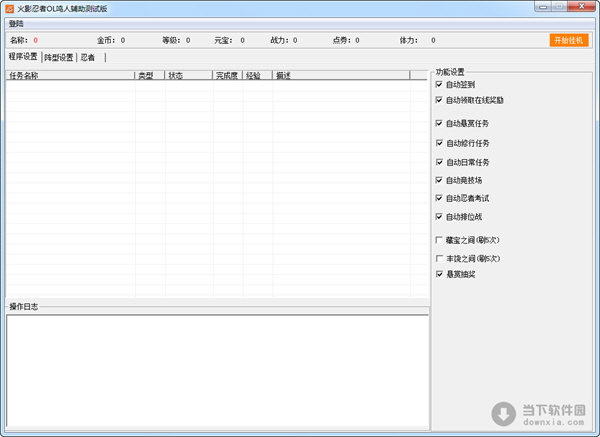Click the 经验 column header

(x=258, y=75)
